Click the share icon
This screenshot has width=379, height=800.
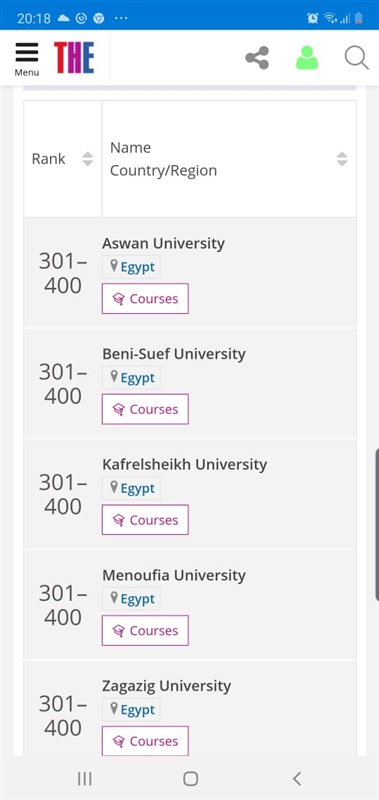coord(257,58)
